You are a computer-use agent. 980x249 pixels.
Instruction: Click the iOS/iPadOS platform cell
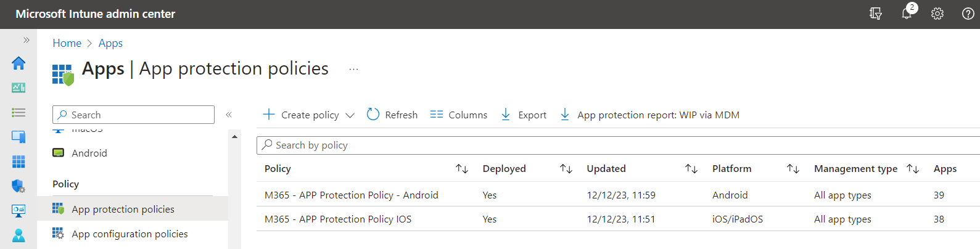click(x=738, y=219)
